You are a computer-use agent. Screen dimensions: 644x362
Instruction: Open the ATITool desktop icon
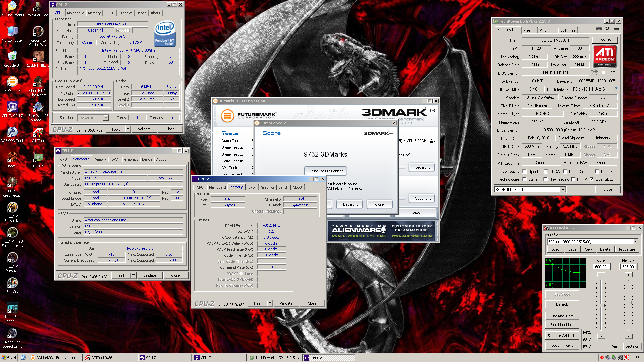[x=38, y=135]
